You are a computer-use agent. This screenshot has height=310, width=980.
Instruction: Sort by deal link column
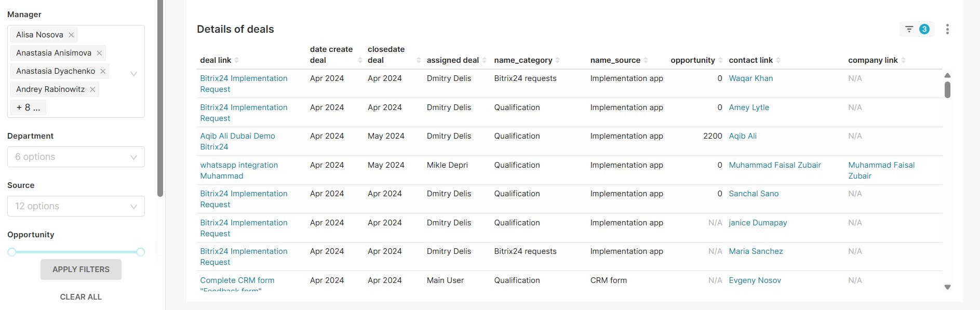pyautogui.click(x=236, y=60)
